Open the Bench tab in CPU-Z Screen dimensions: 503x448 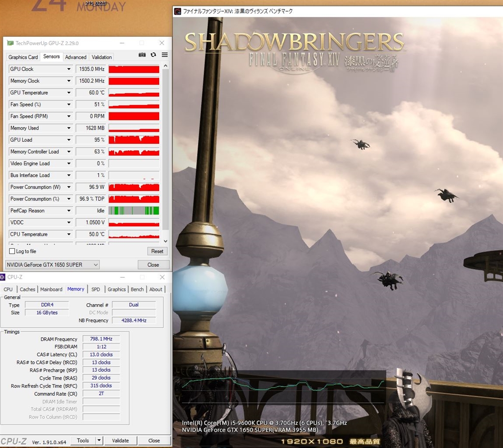pos(138,289)
